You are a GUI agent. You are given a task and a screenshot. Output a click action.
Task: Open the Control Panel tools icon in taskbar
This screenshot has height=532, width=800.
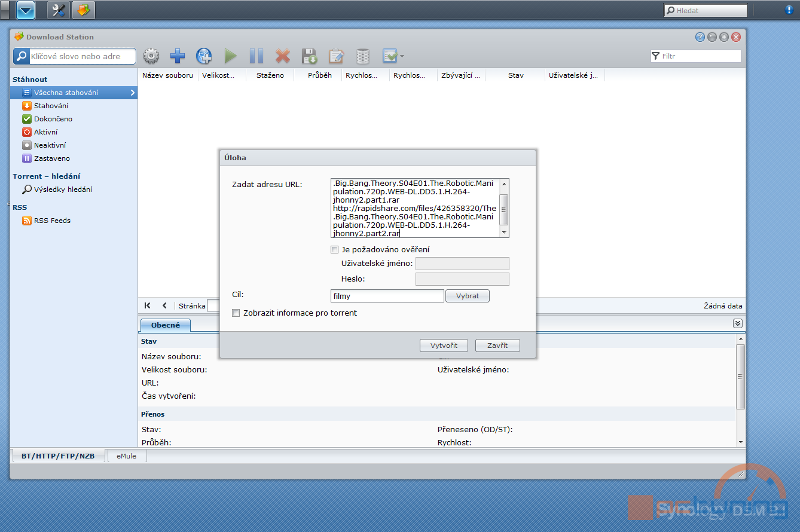pos(59,10)
